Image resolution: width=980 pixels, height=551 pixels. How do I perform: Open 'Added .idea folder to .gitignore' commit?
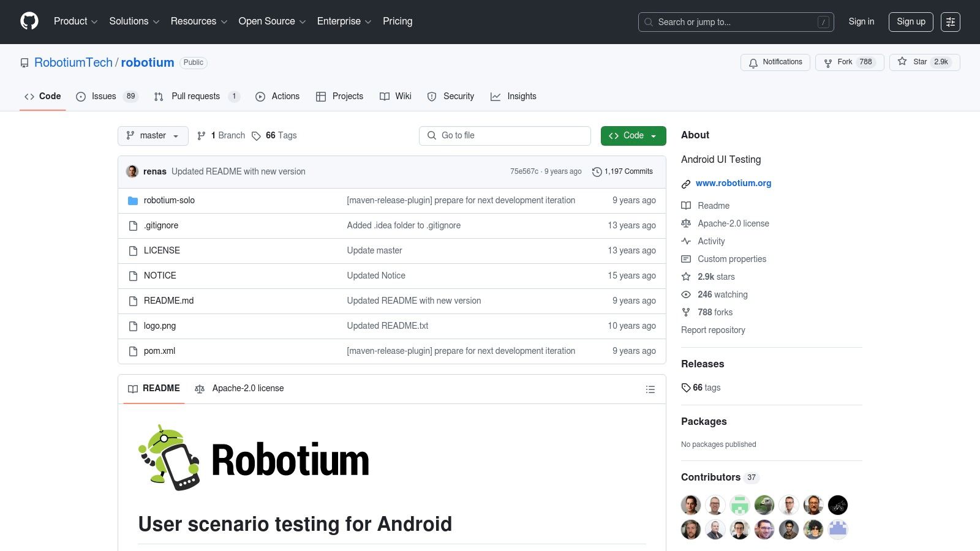point(404,226)
